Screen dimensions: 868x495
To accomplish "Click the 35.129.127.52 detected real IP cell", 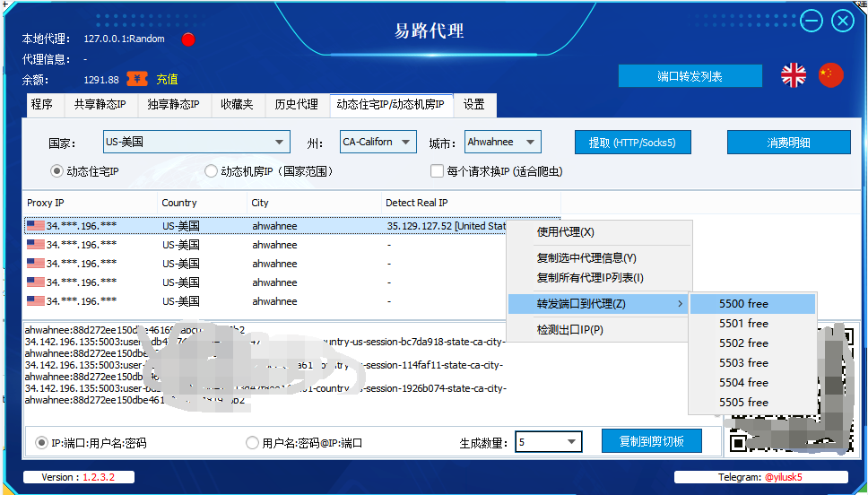I will 447,226.
